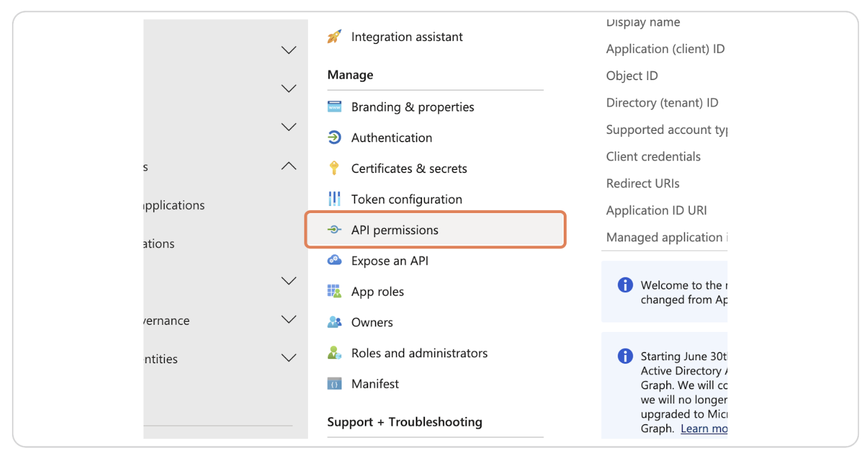Expand the External Identities section
Image resolution: width=868 pixels, height=461 pixels.
pyautogui.click(x=289, y=358)
